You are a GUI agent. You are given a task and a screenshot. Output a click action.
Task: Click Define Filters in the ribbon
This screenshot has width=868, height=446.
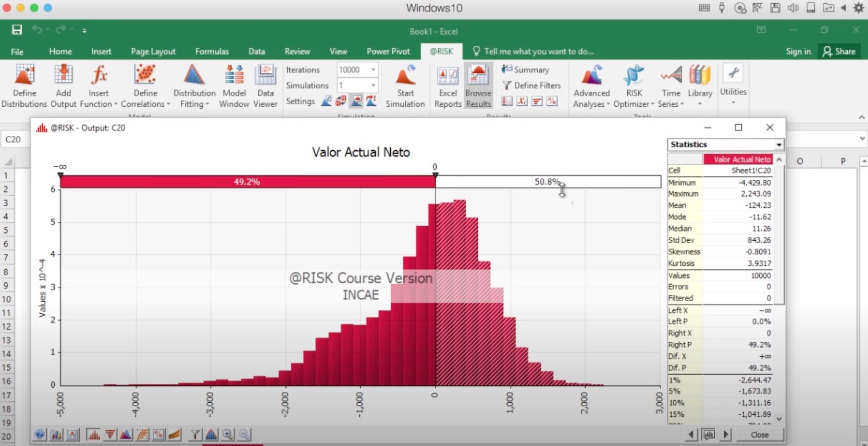(531, 85)
